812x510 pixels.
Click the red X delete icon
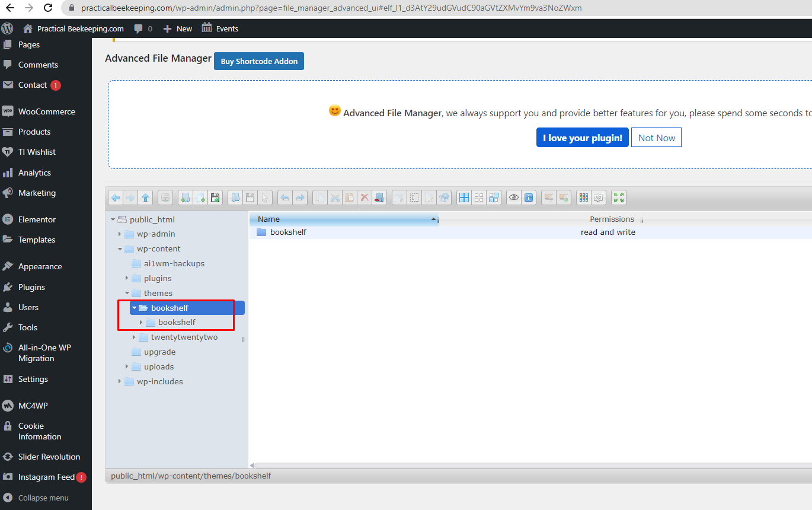point(365,197)
